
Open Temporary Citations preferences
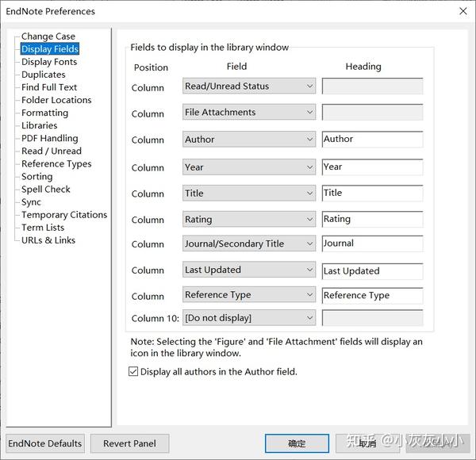[64, 215]
